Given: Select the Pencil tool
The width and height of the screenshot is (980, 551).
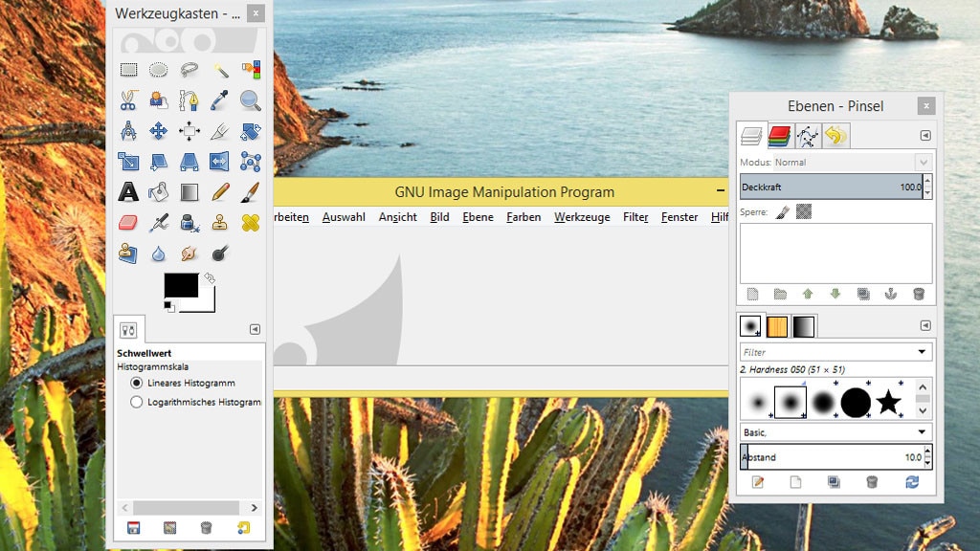Looking at the screenshot, I should [x=219, y=191].
